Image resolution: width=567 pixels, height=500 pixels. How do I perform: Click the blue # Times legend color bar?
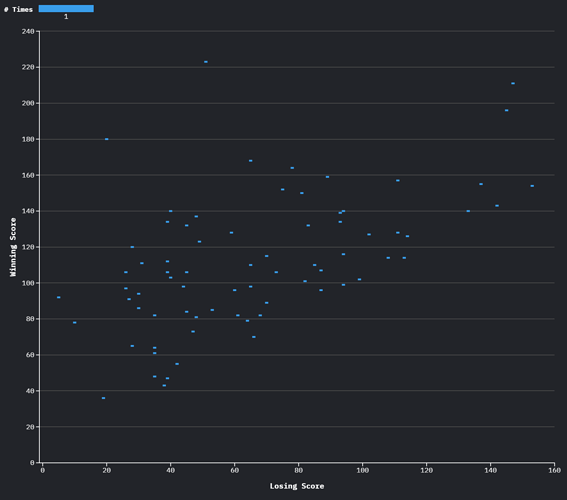pyautogui.click(x=66, y=9)
